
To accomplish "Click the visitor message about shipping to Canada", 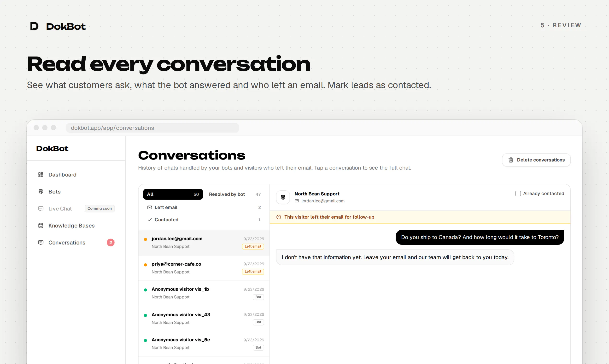I will point(480,237).
